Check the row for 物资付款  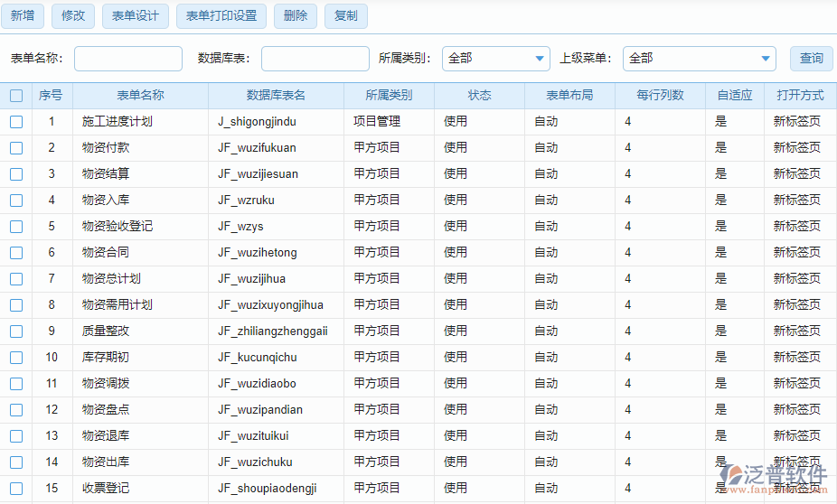tap(16, 148)
